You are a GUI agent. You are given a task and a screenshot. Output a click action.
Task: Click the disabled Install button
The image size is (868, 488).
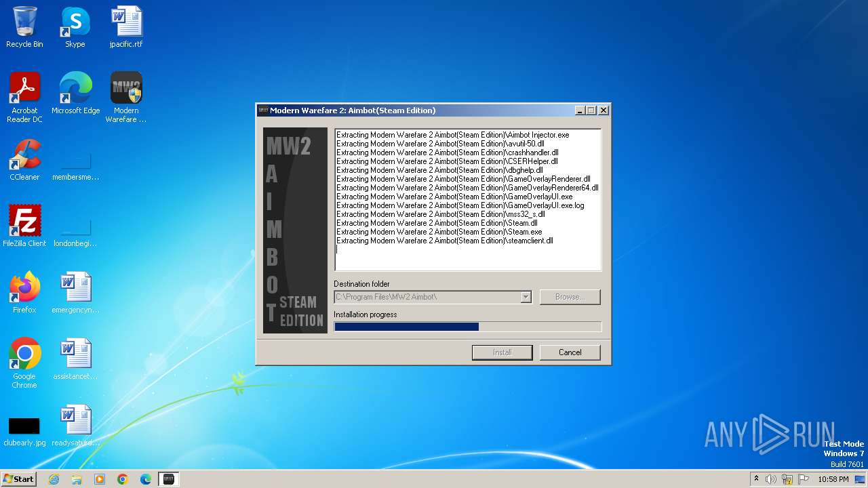point(502,352)
